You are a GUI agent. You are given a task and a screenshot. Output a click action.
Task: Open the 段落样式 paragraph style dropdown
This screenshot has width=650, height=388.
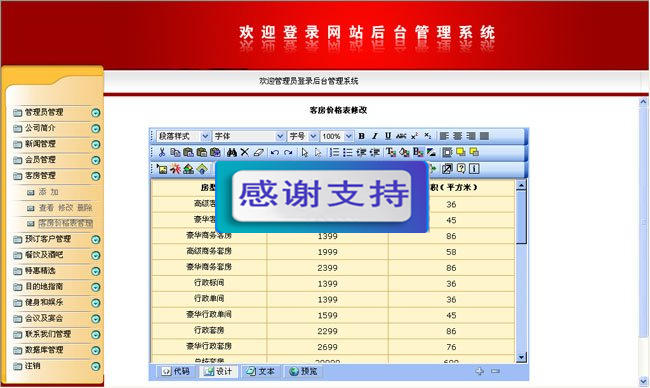point(183,136)
